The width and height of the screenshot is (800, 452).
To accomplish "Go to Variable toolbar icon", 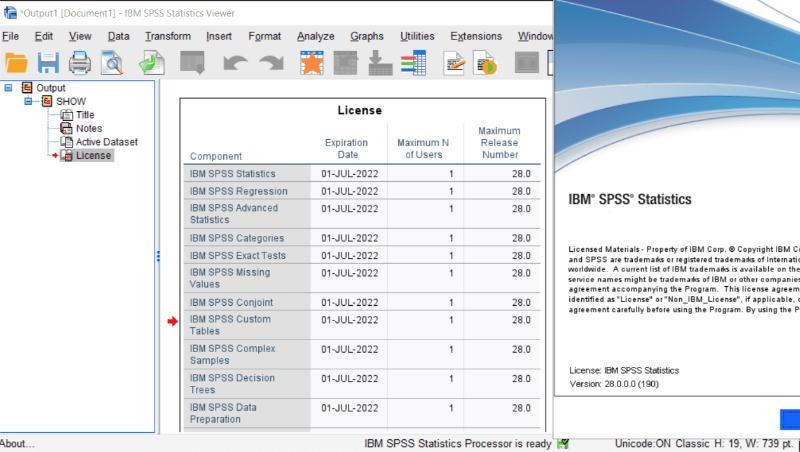I will click(380, 63).
